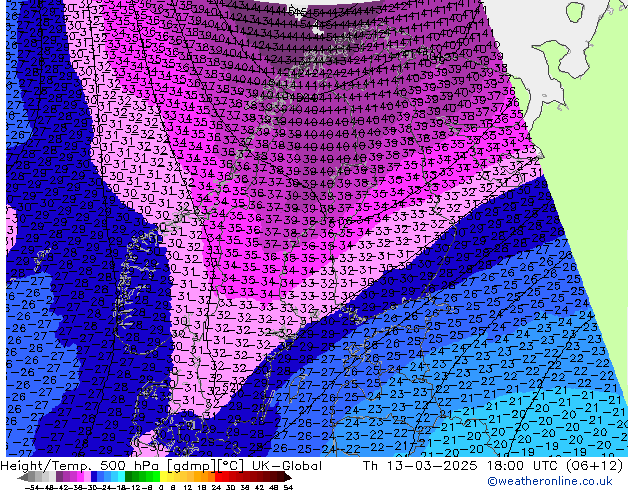
Task: Click the green -12 legend swatch
Action: [135, 477]
